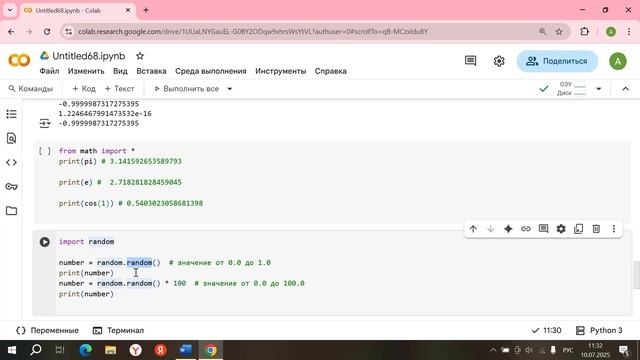Image resolution: width=640 pixels, height=360 pixels.
Task: Toggle output view icon beside results
Action: [x=44, y=123]
